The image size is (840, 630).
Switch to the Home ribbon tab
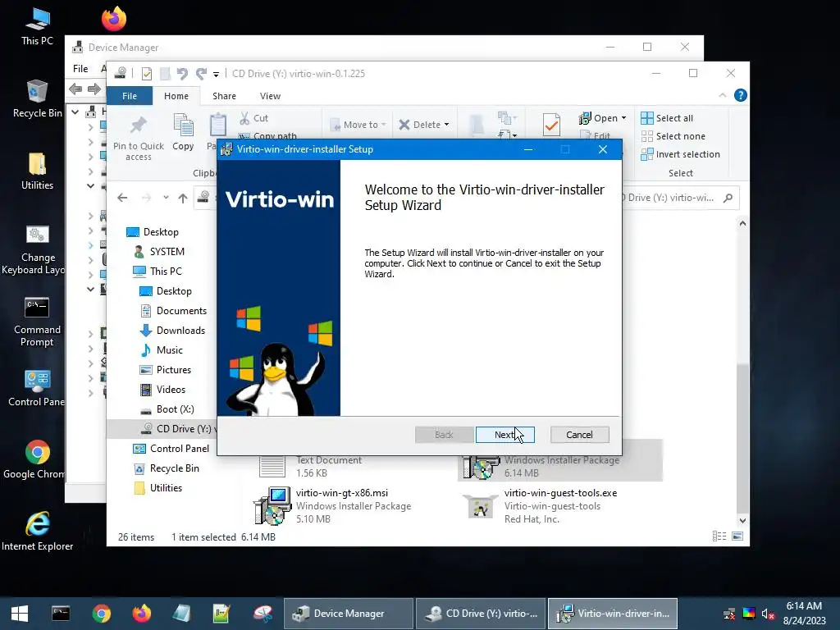(x=176, y=96)
